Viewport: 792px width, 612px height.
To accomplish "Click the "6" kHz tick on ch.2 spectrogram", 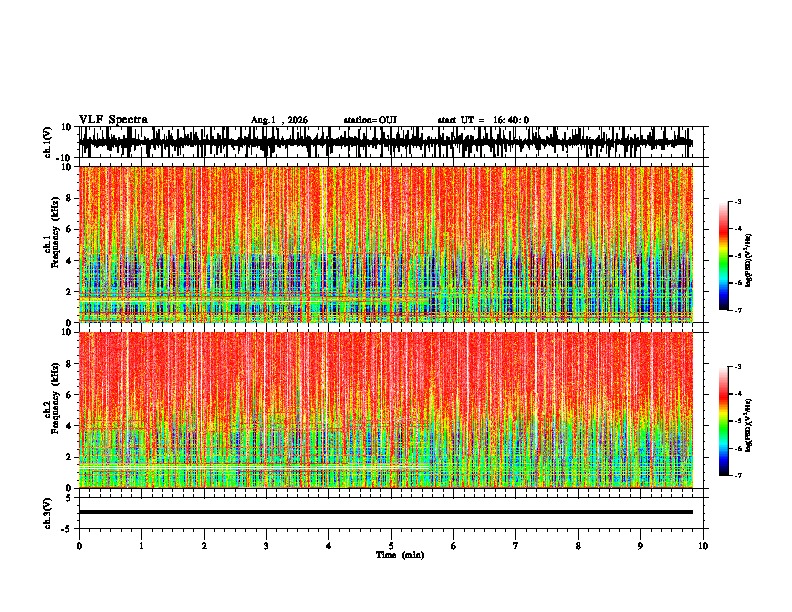I will coord(71,395).
